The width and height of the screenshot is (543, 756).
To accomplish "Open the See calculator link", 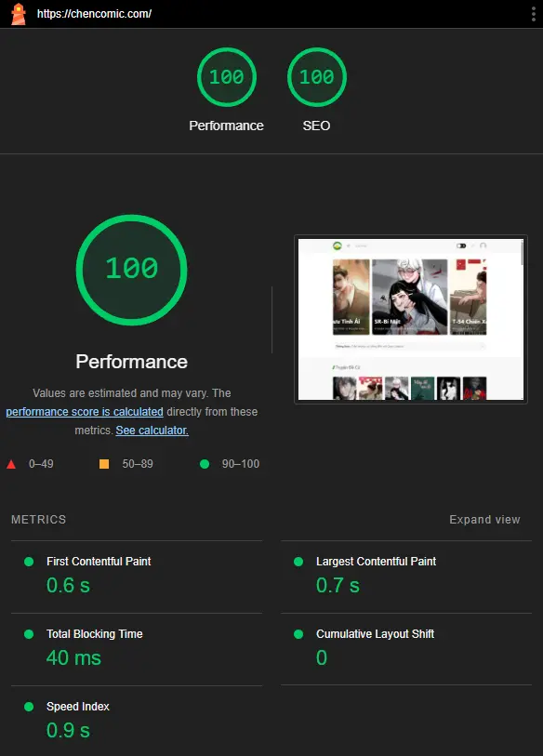I will 152,430.
